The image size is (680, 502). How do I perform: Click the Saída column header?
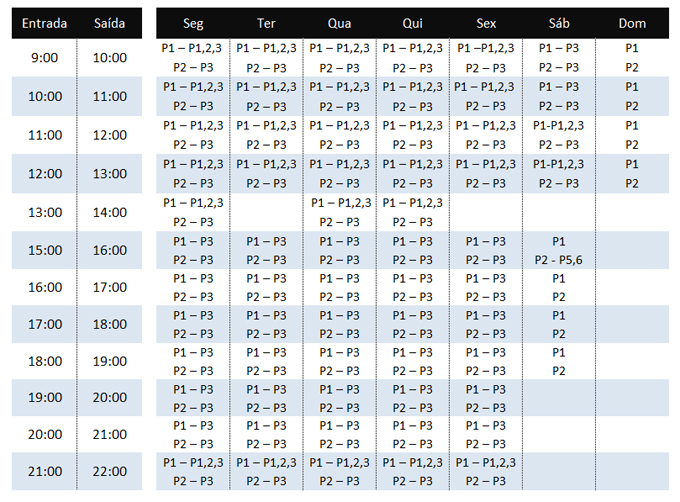coord(109,23)
